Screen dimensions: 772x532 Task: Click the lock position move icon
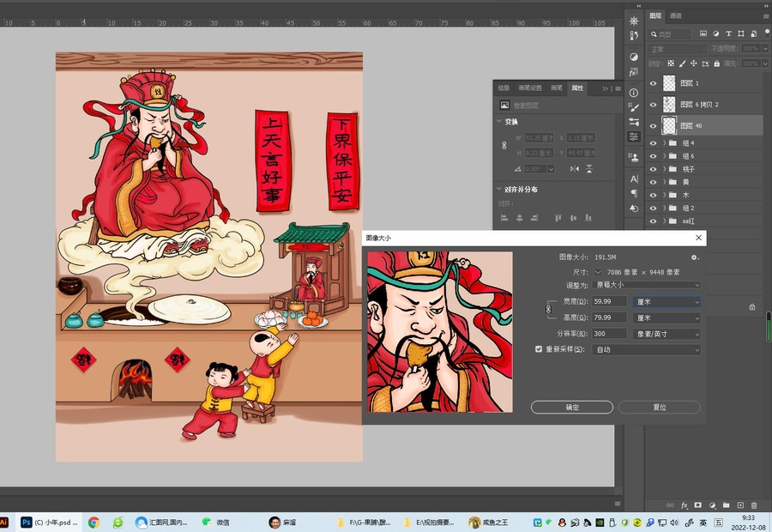694,63
